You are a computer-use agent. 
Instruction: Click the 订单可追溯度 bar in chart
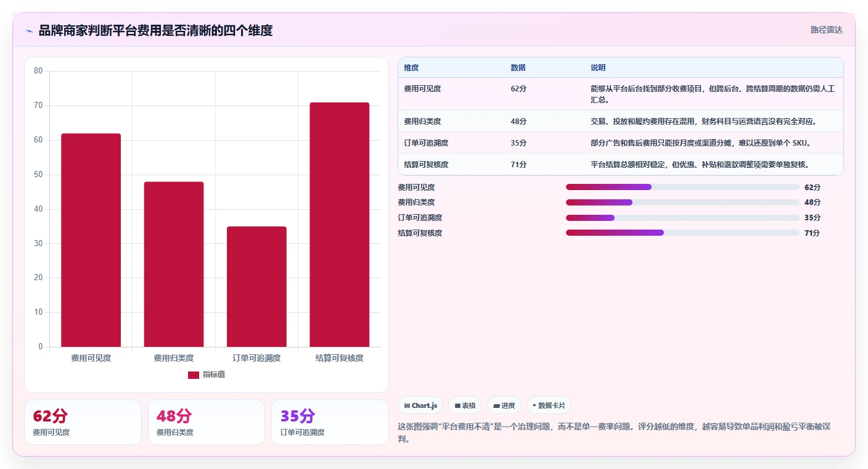[x=256, y=286]
